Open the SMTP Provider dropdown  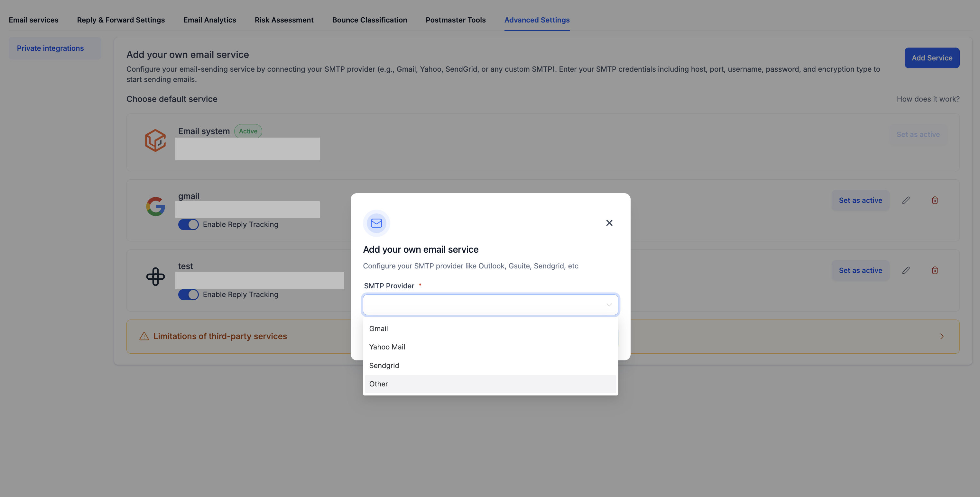click(x=490, y=304)
